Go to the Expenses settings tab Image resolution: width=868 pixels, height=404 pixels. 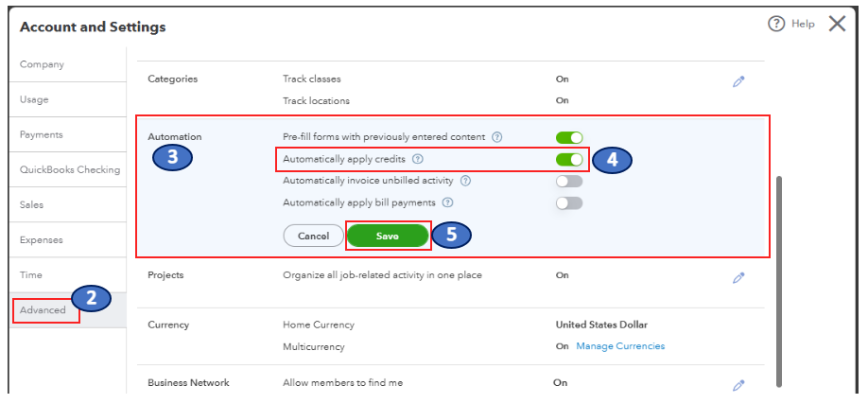coord(39,240)
